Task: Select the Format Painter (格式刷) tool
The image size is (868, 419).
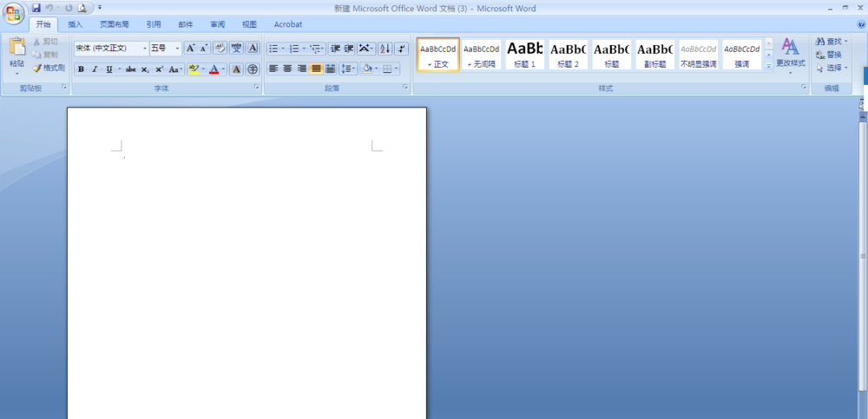Action: (49, 68)
